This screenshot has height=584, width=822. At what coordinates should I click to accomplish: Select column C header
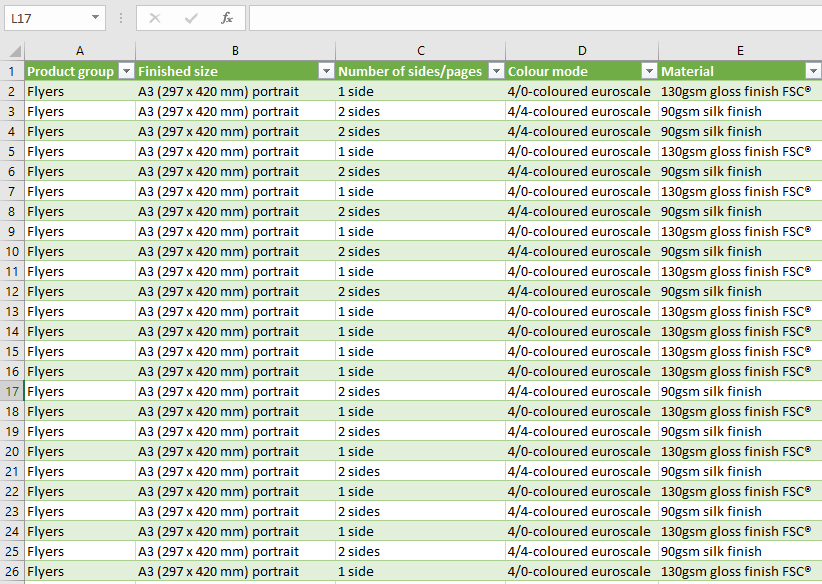point(420,51)
